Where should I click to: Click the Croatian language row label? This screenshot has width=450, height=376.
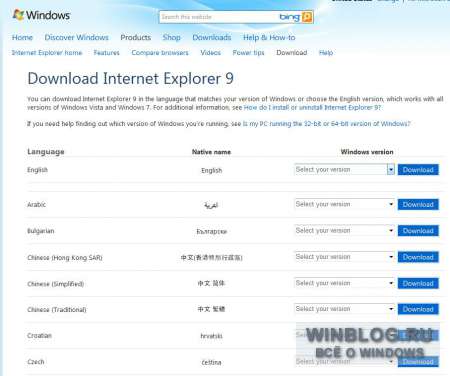(x=39, y=336)
